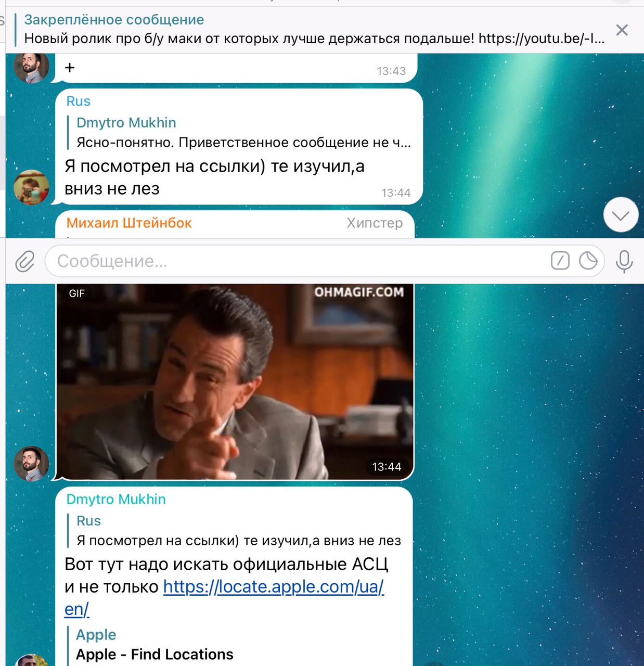Click the GIF badge label
Screen dimensions: 644x666
(x=76, y=293)
